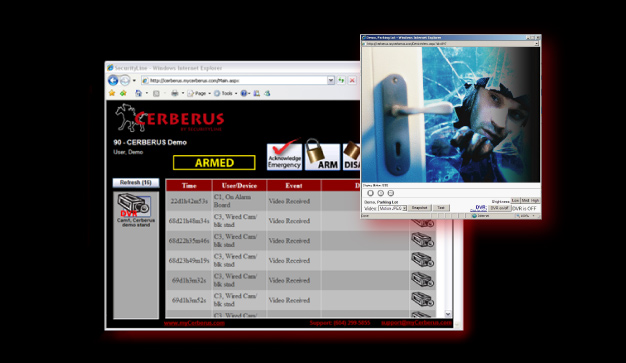Click the Print icon in IE toolbar

174,93
